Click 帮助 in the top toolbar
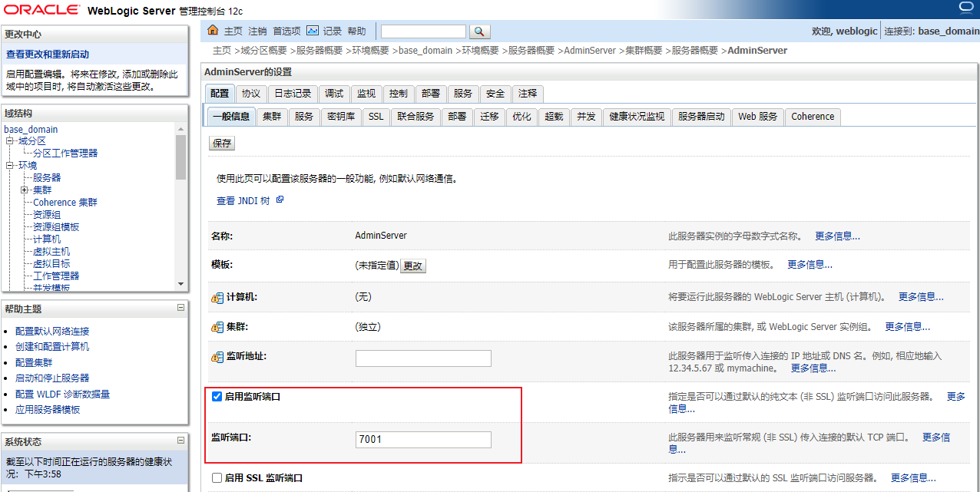 pos(356,31)
